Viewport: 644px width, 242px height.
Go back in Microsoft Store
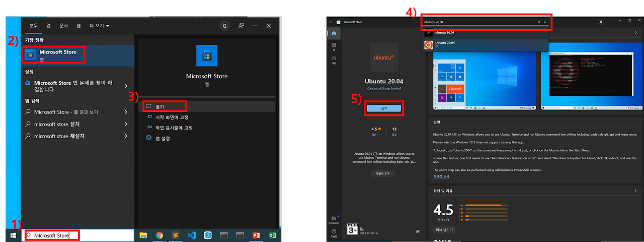(332, 22)
